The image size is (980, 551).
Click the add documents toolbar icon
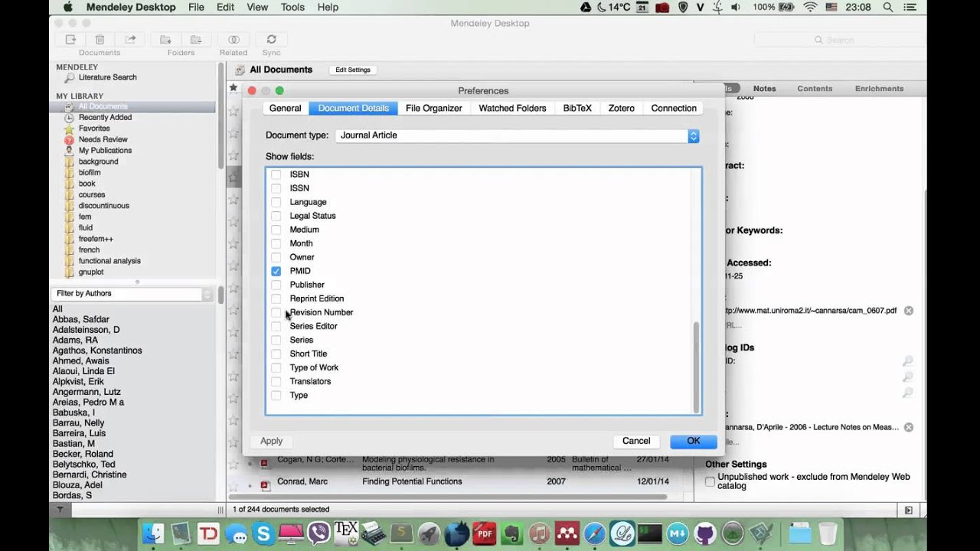(70, 40)
